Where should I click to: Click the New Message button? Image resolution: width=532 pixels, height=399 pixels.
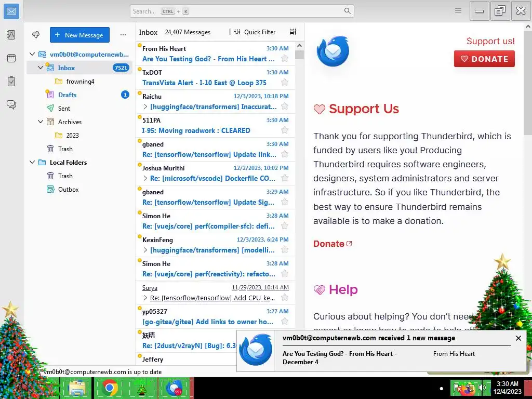click(79, 35)
